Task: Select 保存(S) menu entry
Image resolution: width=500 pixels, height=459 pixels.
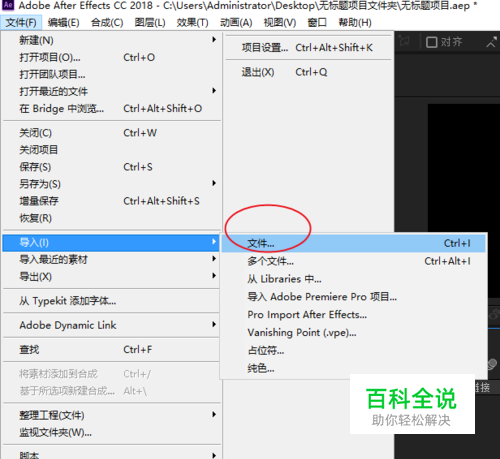Action: point(112,167)
